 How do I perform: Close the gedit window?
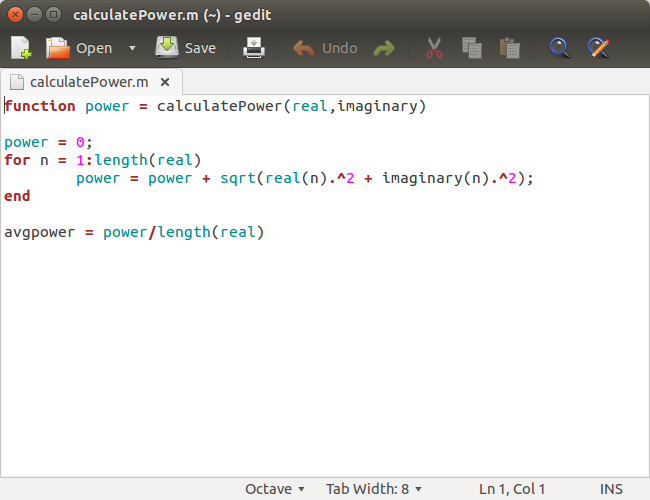click(x=15, y=14)
